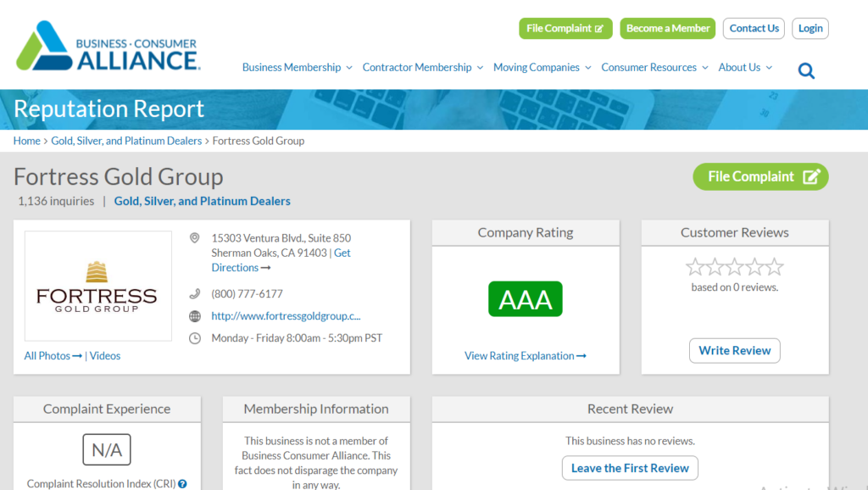Click the 15303 Ventura Blvd. address line
The width and height of the screenshot is (868, 490).
(281, 238)
